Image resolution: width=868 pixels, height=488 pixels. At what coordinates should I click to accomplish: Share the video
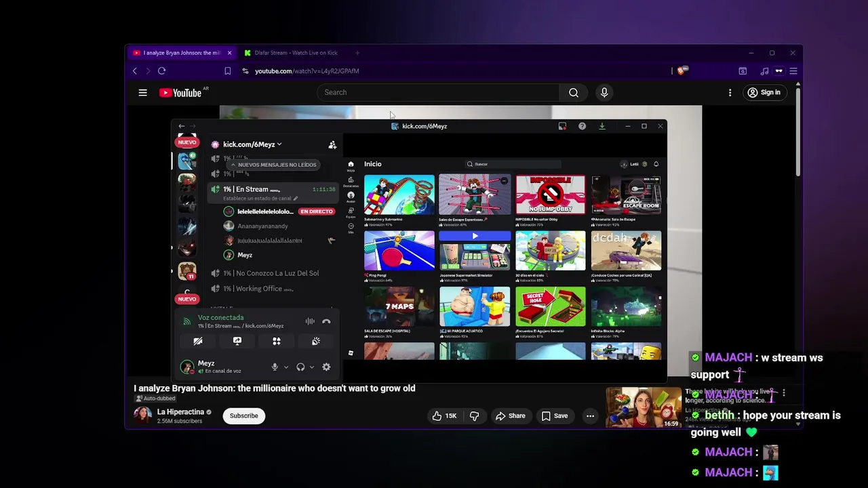coord(511,415)
